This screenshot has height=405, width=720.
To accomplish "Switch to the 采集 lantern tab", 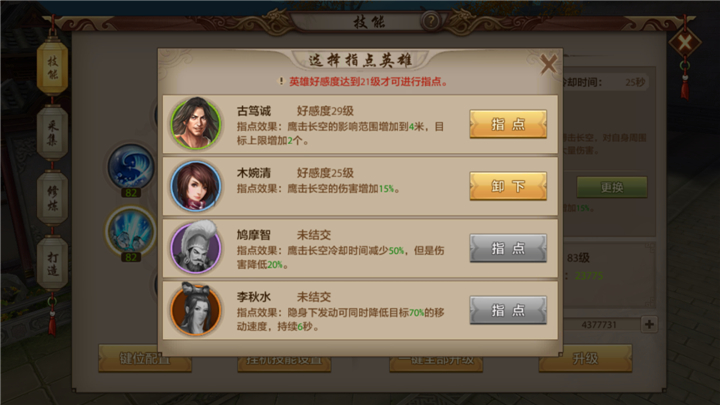I will tap(52, 132).
